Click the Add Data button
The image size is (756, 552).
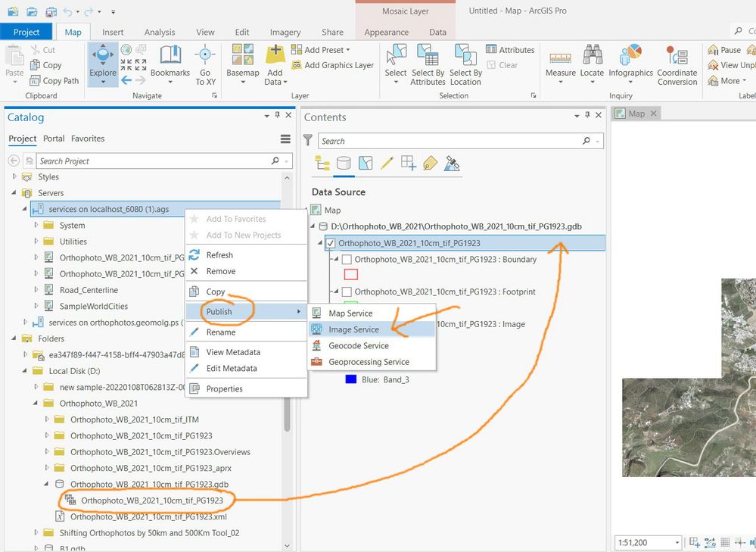point(275,64)
